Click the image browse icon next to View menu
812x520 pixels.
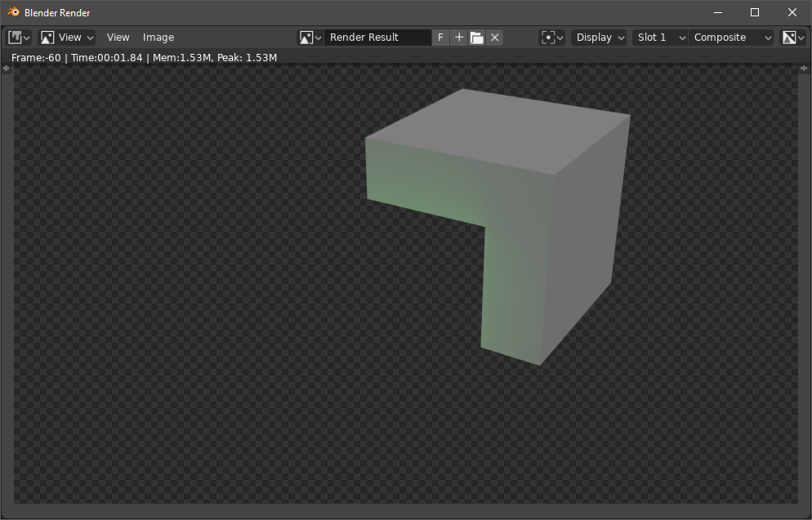[x=47, y=37]
